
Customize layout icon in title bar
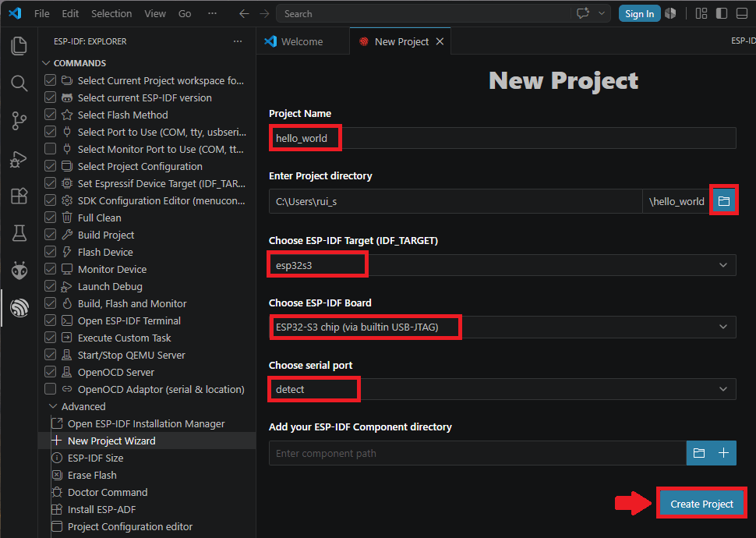click(701, 13)
